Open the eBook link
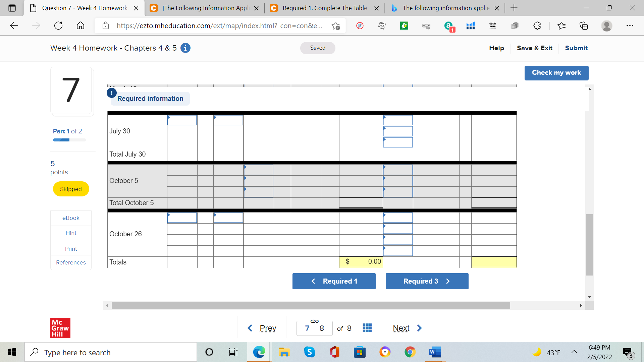Image resolution: width=644 pixels, height=362 pixels. pos(71,218)
